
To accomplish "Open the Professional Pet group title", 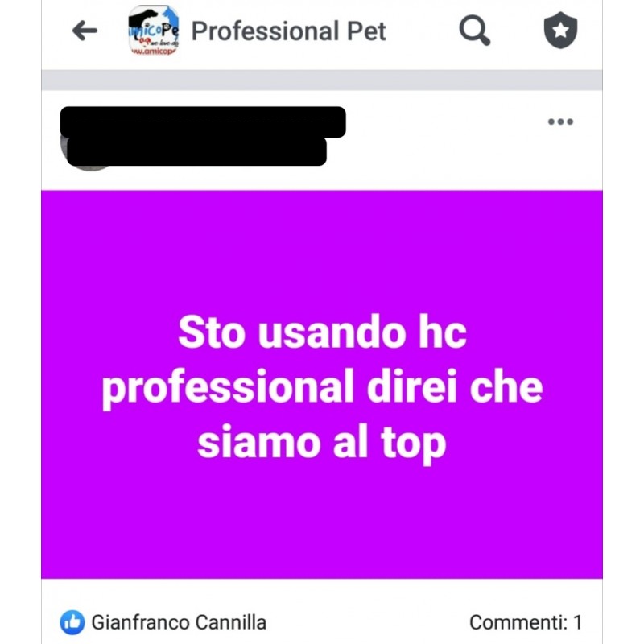I will [288, 31].
